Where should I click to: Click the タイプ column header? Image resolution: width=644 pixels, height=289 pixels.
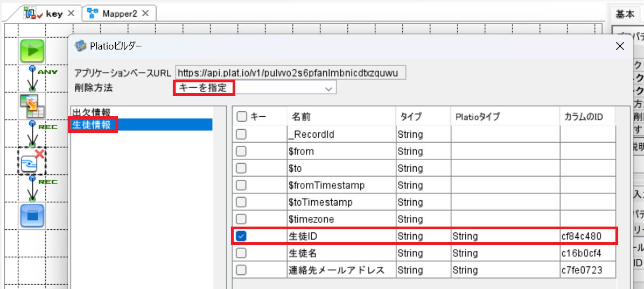pyautogui.click(x=423, y=117)
